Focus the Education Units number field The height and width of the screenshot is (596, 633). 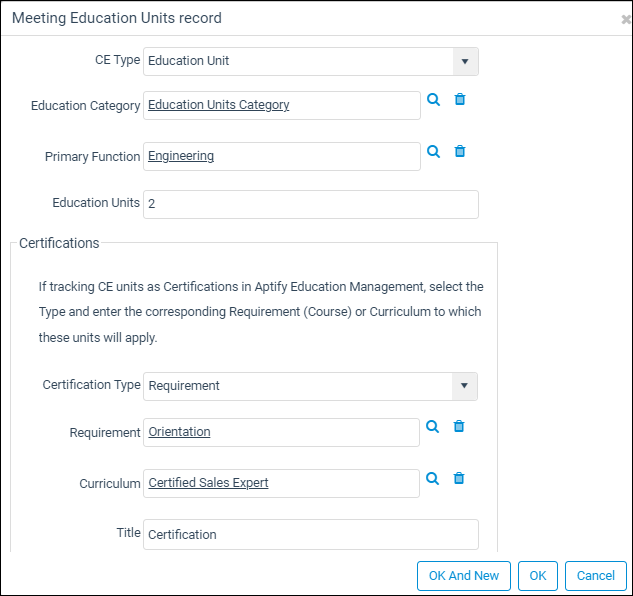311,204
